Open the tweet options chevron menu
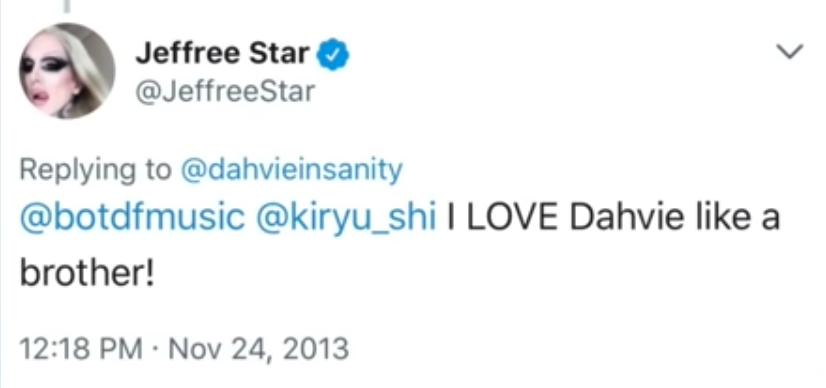The width and height of the screenshot is (826, 388). point(790,52)
